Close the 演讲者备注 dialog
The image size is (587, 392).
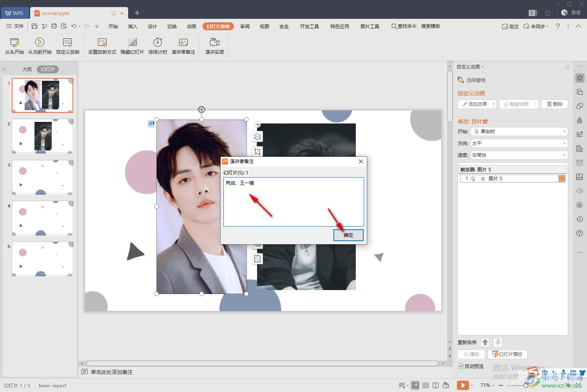pos(361,162)
